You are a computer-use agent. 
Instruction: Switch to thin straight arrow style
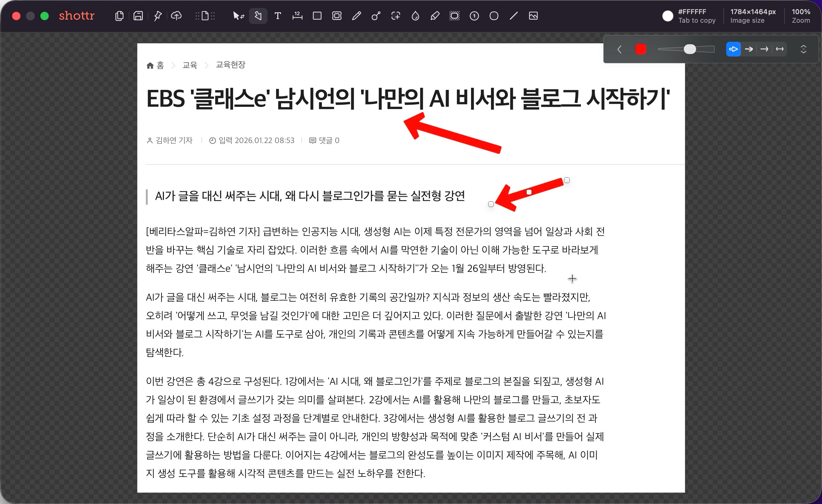tap(764, 49)
